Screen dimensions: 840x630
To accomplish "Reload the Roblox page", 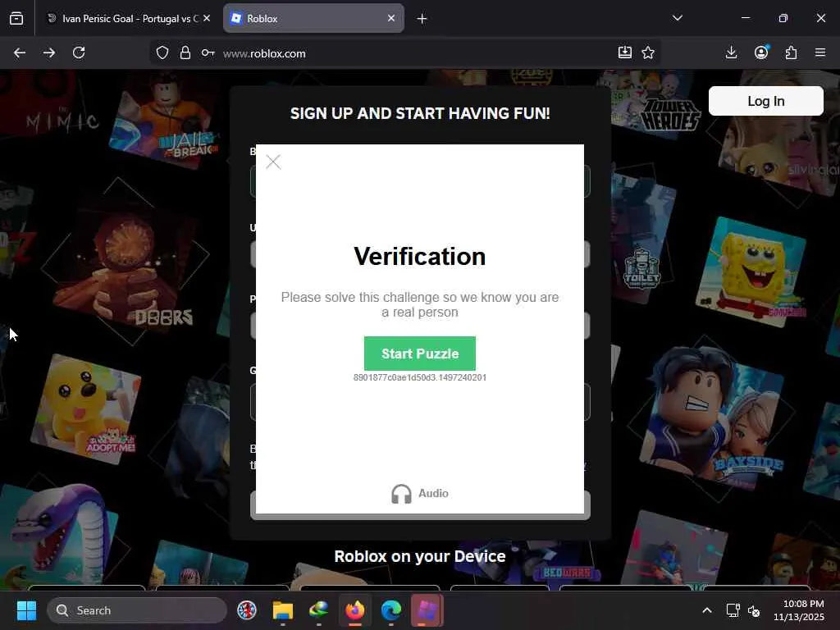I will [x=79, y=52].
